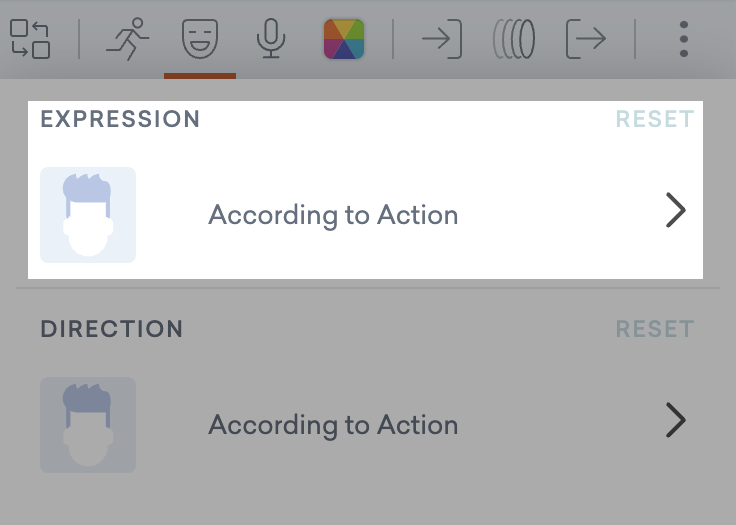Open Expression's "According to Action" selector
This screenshot has width=736, height=525.
(x=333, y=215)
